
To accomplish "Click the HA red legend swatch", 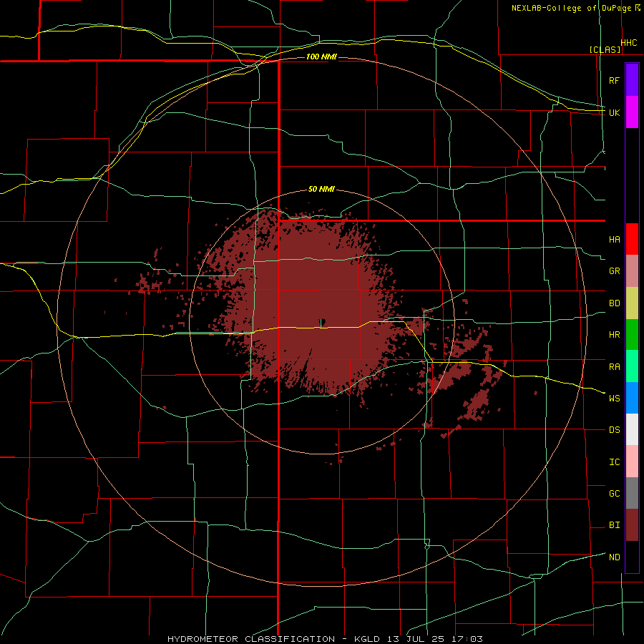I will pyautogui.click(x=632, y=239).
